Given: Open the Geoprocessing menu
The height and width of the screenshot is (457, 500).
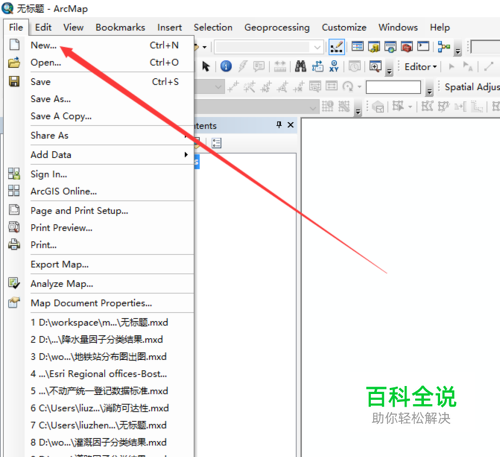Looking at the screenshot, I should (277, 27).
